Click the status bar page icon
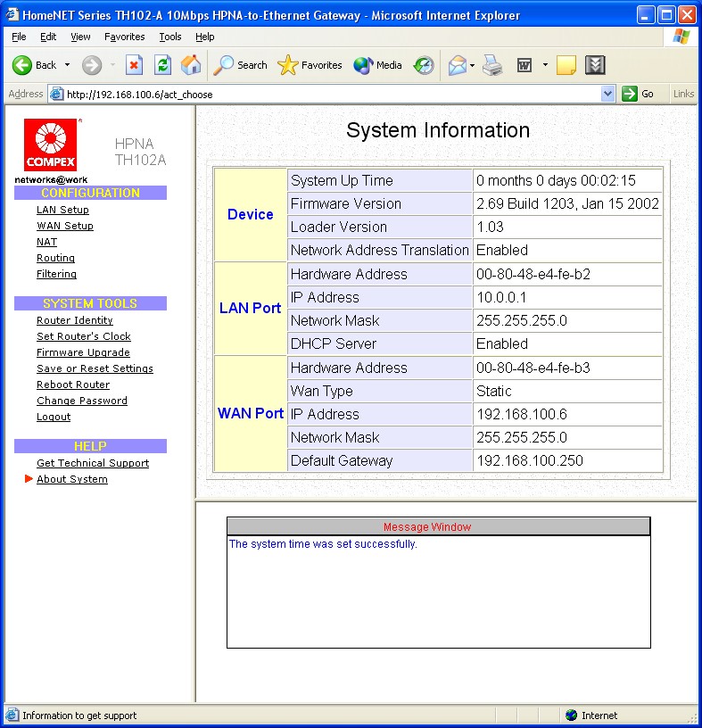This screenshot has width=702, height=728. 12,715
